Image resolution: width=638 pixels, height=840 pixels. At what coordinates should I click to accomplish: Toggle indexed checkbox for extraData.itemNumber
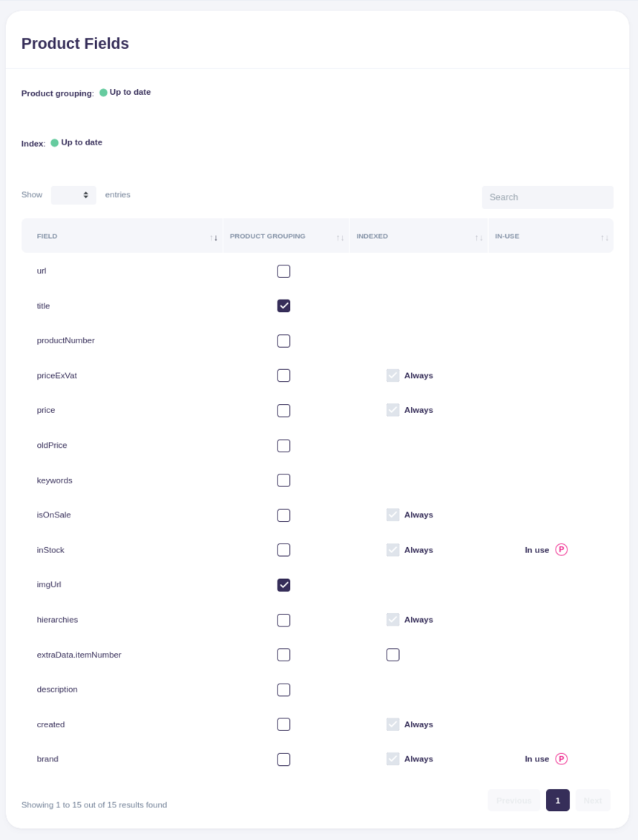pyautogui.click(x=392, y=655)
